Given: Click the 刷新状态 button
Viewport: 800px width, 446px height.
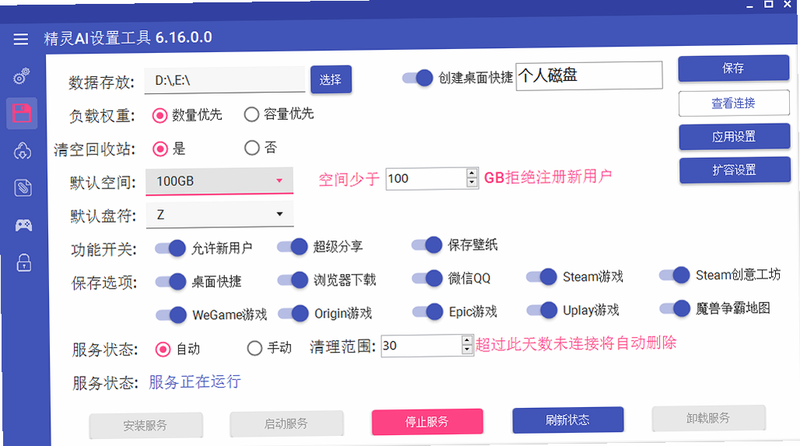Looking at the screenshot, I should (568, 420).
